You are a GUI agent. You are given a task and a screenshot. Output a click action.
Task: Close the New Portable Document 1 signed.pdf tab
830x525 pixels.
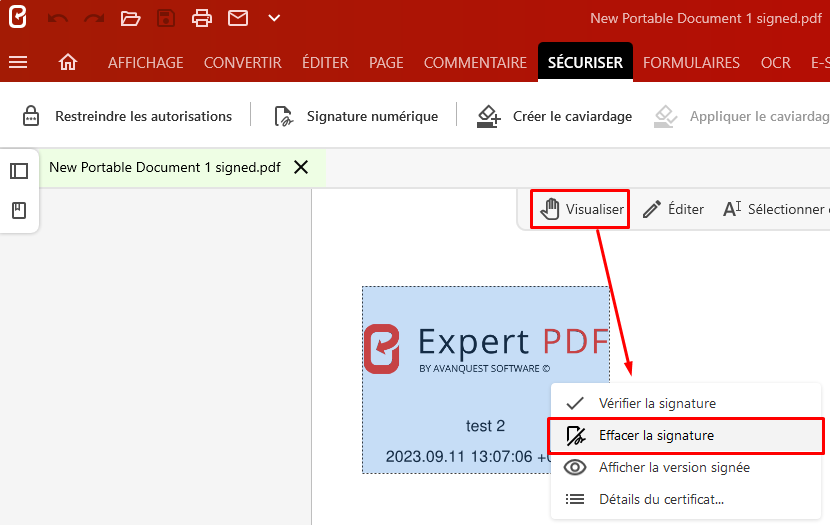point(301,167)
